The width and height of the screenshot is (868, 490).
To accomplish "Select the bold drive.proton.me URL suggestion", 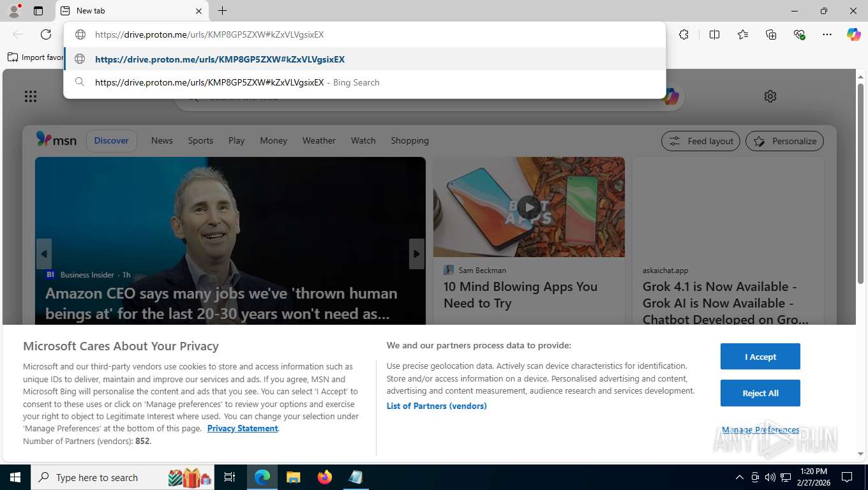I will tap(364, 59).
